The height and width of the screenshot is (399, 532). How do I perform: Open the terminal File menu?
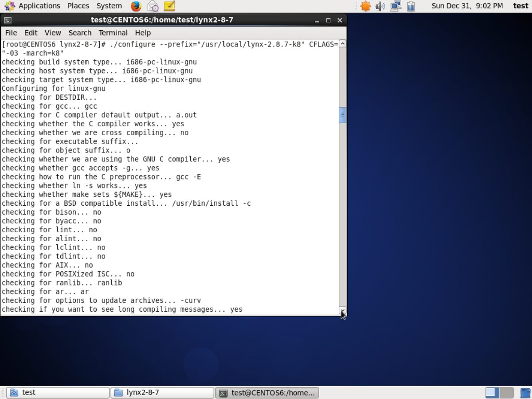pyautogui.click(x=11, y=33)
